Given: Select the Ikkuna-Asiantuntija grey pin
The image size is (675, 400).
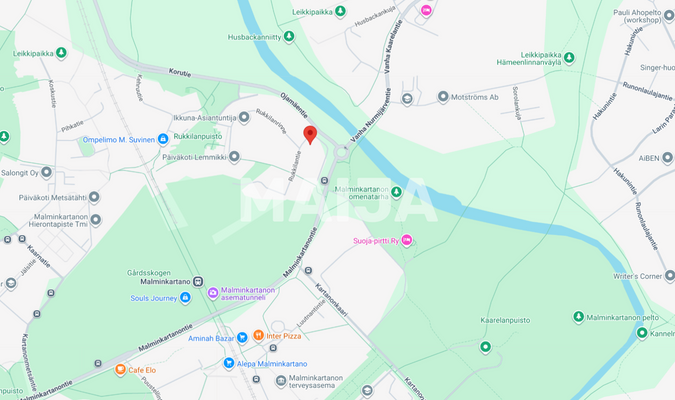Looking at the screenshot, I should pyautogui.click(x=244, y=117).
